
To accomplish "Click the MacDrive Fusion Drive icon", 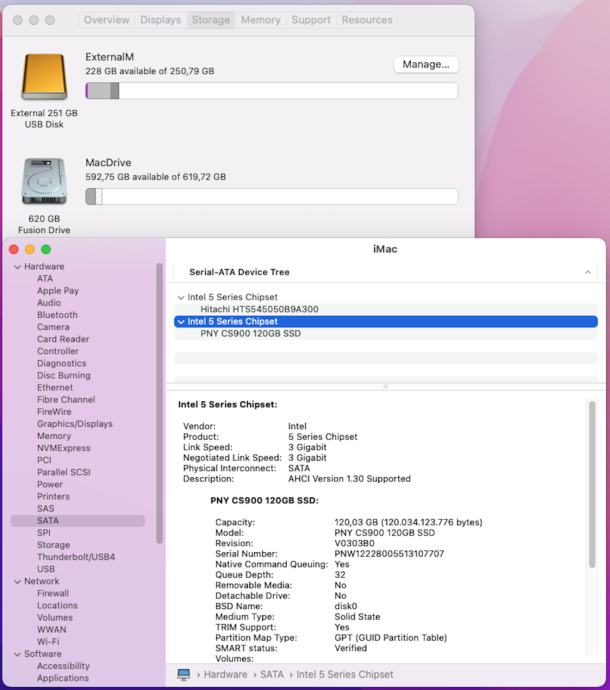I will pos(44,181).
